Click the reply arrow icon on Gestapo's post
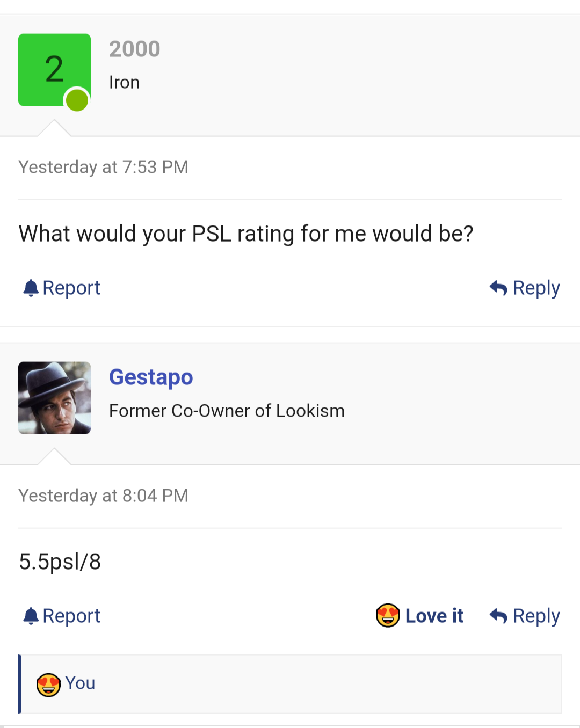 498,616
